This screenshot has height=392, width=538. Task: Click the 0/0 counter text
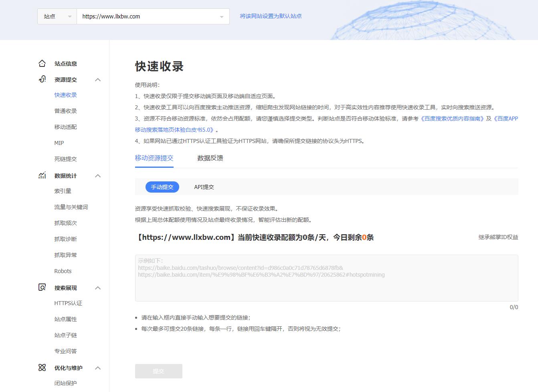click(x=514, y=307)
